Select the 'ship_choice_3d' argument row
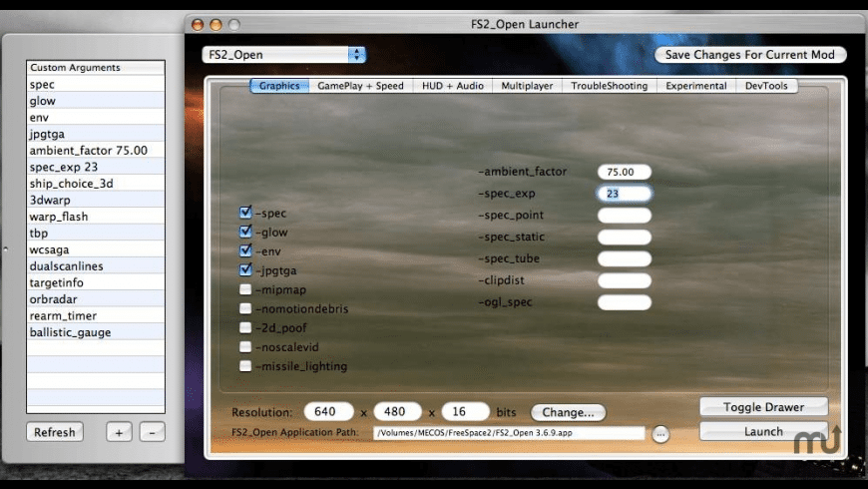The width and height of the screenshot is (868, 489). [x=96, y=184]
